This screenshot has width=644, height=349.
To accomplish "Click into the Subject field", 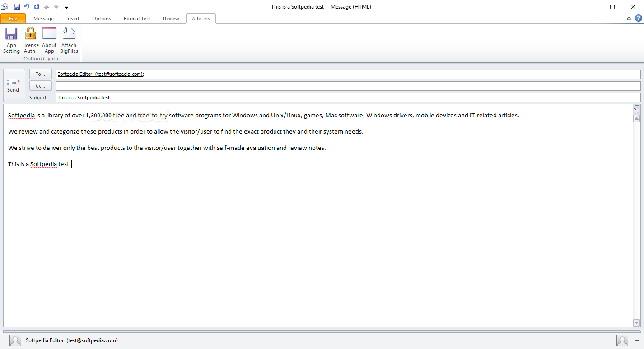I will point(348,98).
